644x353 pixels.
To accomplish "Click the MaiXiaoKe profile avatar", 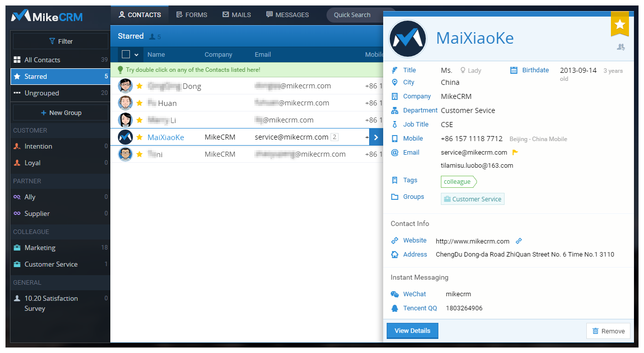I will click(408, 39).
